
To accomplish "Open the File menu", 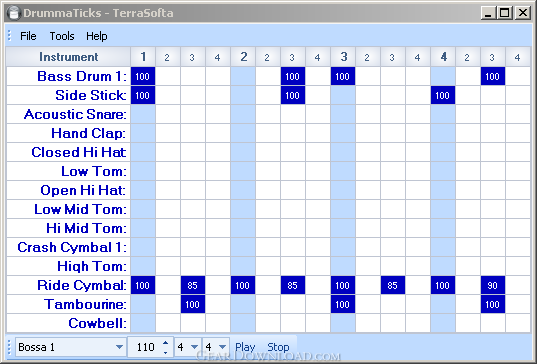I will click(x=28, y=36).
